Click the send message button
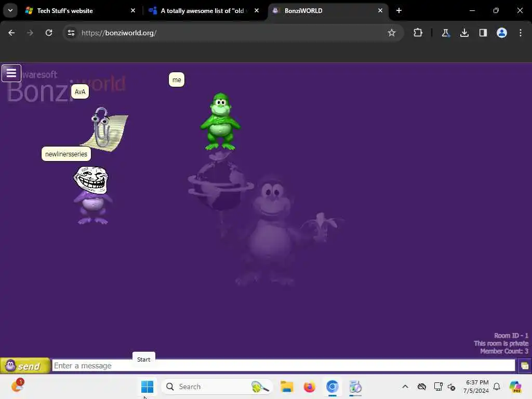Screen dimensions: 532x399 [25, 366]
